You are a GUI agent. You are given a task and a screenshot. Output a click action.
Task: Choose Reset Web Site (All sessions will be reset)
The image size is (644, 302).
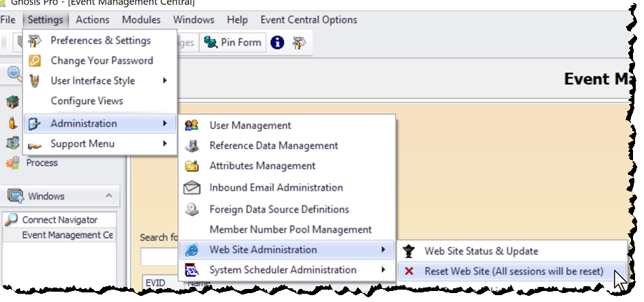[x=513, y=271]
